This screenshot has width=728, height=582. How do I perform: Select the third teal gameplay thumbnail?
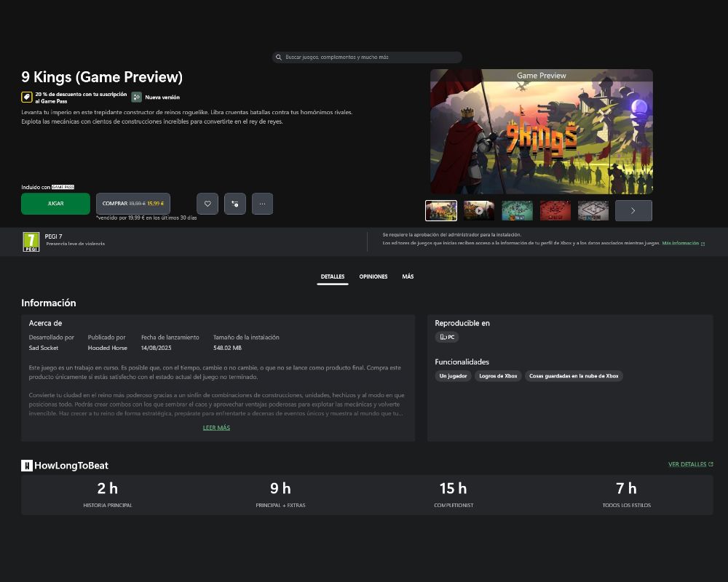517,211
